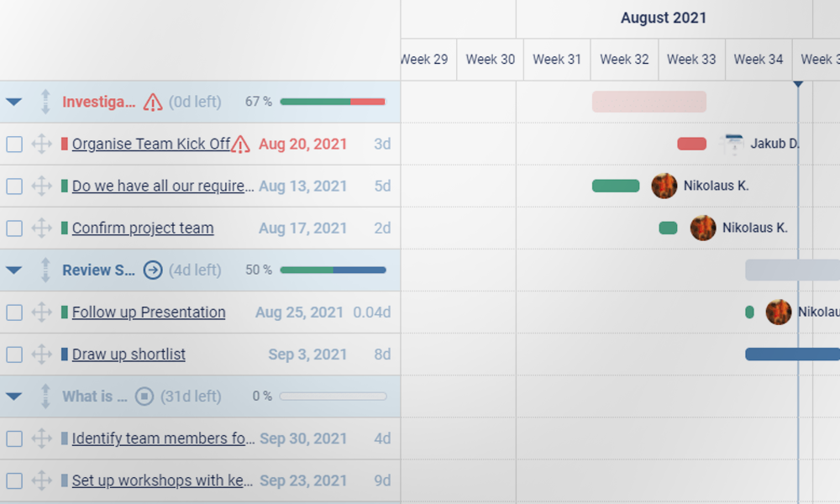
Task: Click the arrow status icon beside Review S...
Action: pos(153,270)
